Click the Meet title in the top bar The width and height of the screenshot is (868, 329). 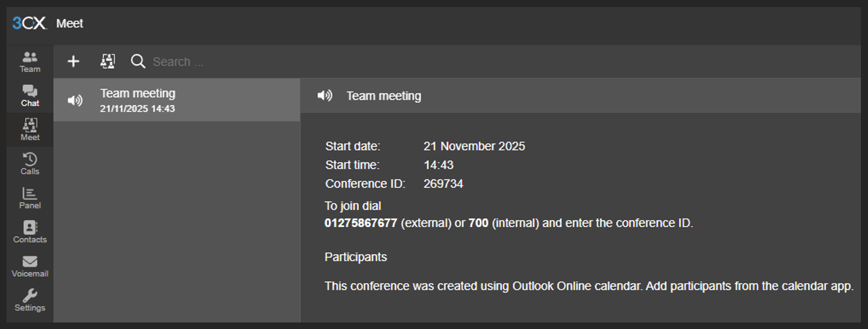[x=70, y=23]
